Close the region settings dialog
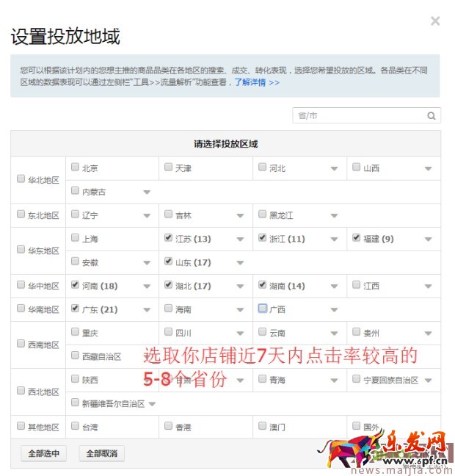The width and height of the screenshot is (455, 476). click(x=435, y=21)
